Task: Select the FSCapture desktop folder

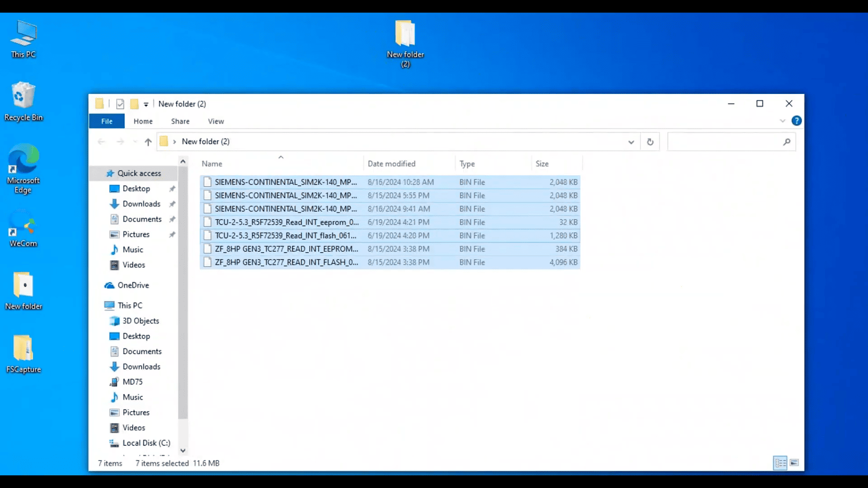Action: (24, 354)
